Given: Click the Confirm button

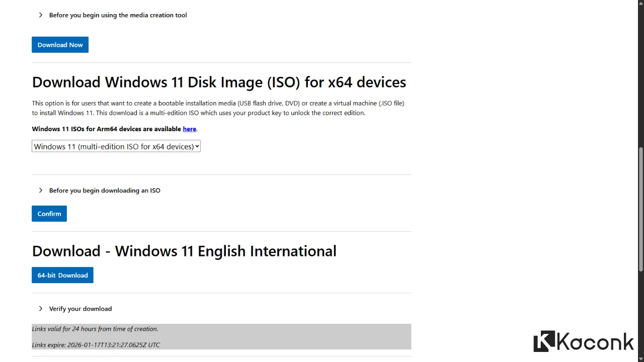Looking at the screenshot, I should pos(49,213).
